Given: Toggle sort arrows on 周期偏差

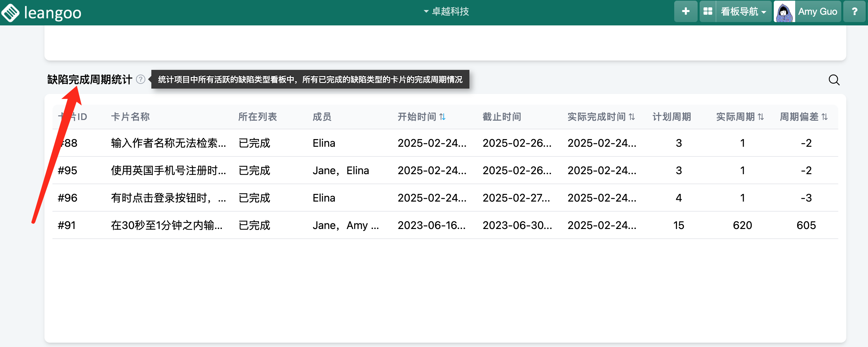Looking at the screenshot, I should click(x=824, y=117).
